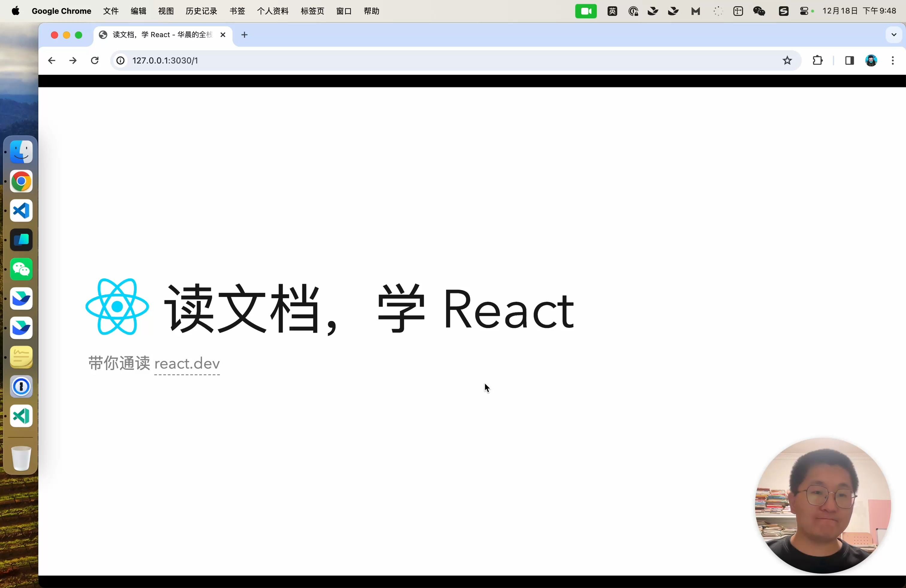Open the Apple menu
Viewport: 906px width, 588px height.
[16, 11]
